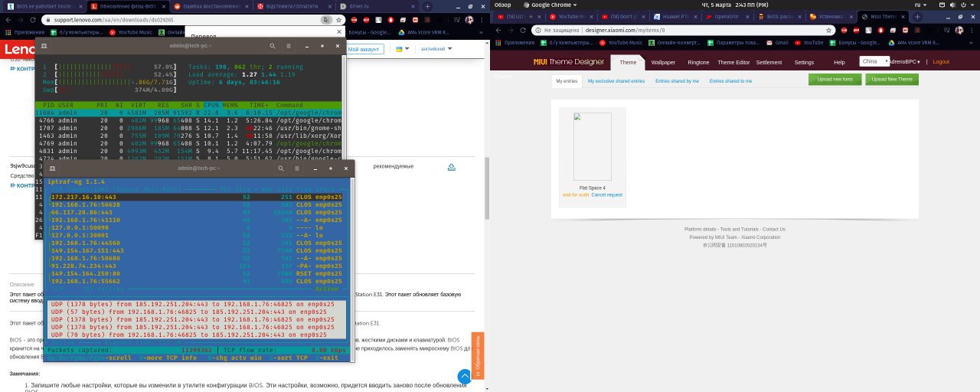Screen dimensions: 980x392
Task: Click the scroll-to-top round arrow button
Action: click(465, 376)
